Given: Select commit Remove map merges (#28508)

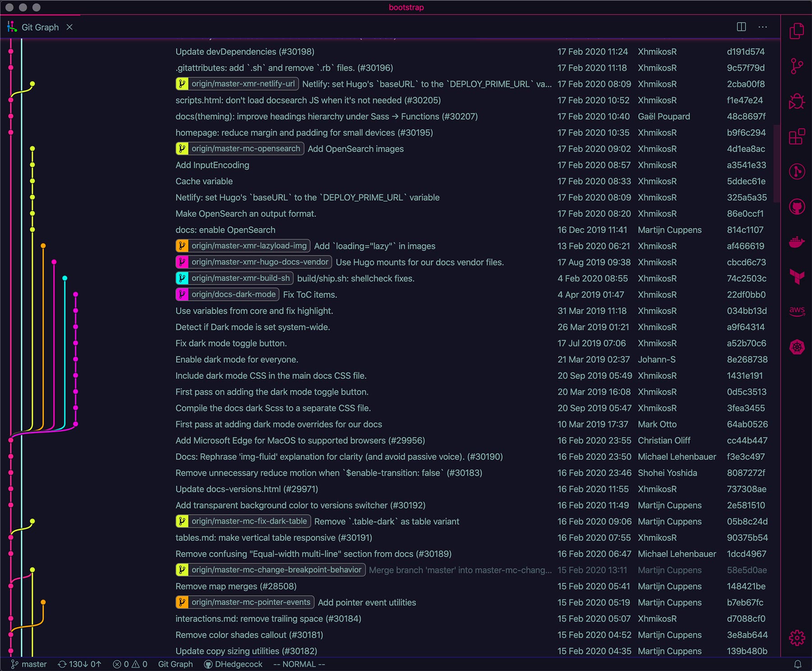Looking at the screenshot, I should point(236,586).
